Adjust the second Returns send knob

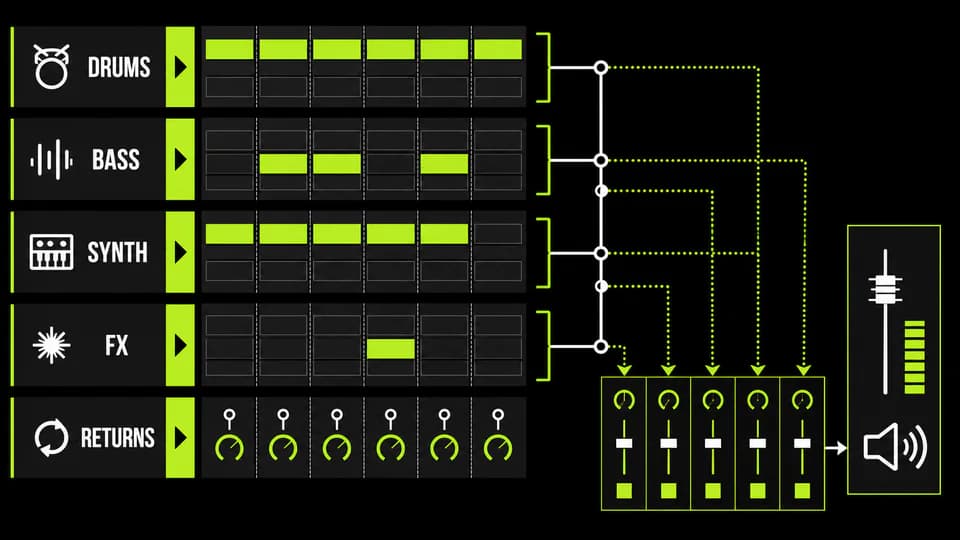283,448
